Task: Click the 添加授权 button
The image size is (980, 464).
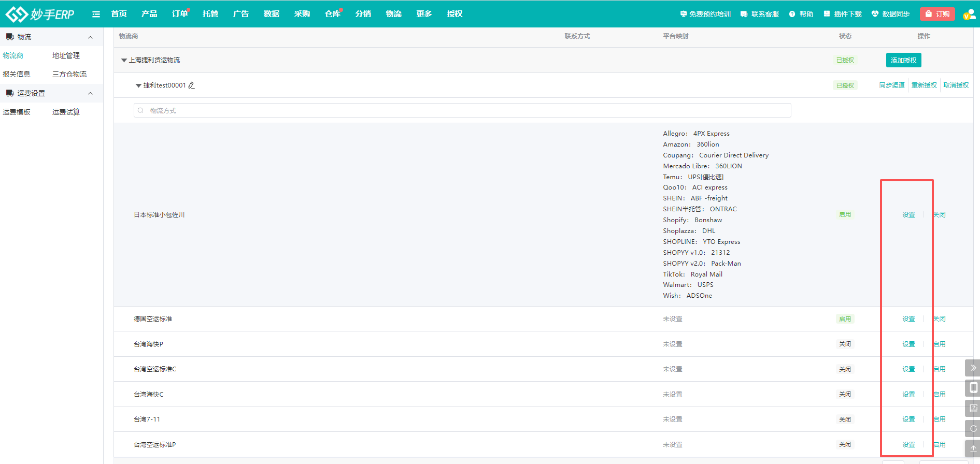Action: pyautogui.click(x=903, y=60)
